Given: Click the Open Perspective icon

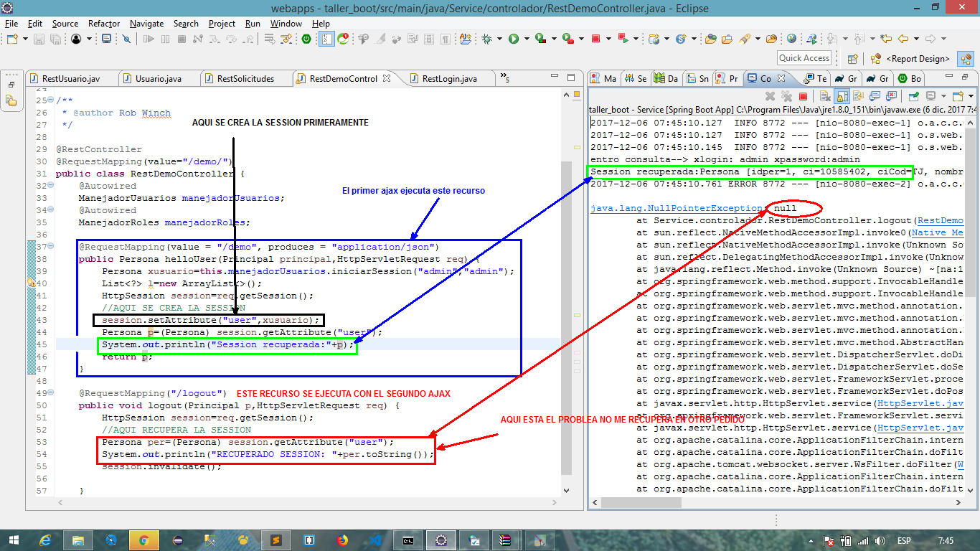Looking at the screenshot, I should coord(853,59).
